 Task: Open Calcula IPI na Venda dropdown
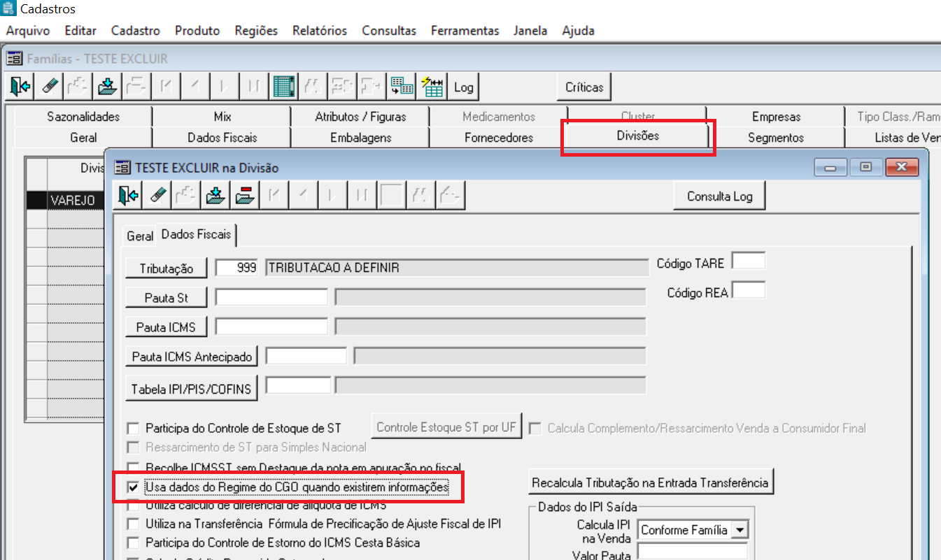(740, 530)
